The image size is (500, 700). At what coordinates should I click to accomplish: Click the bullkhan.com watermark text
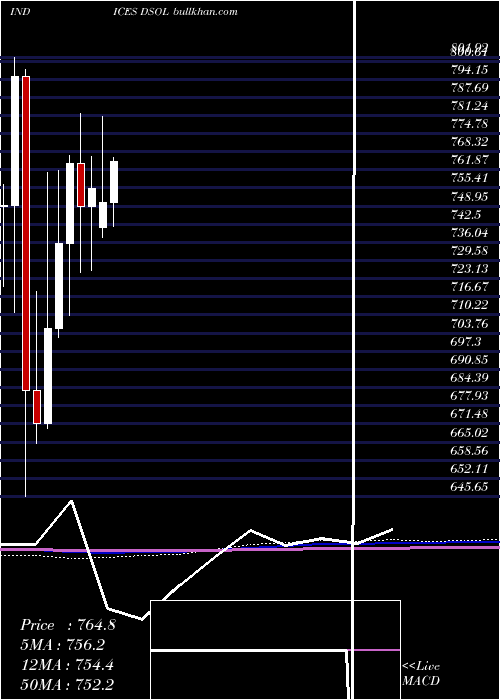[x=205, y=12]
